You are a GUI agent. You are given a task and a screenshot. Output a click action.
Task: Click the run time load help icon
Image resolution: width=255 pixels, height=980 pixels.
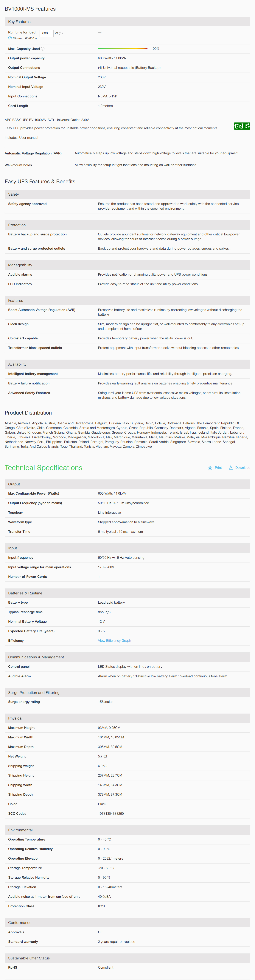tap(61, 33)
